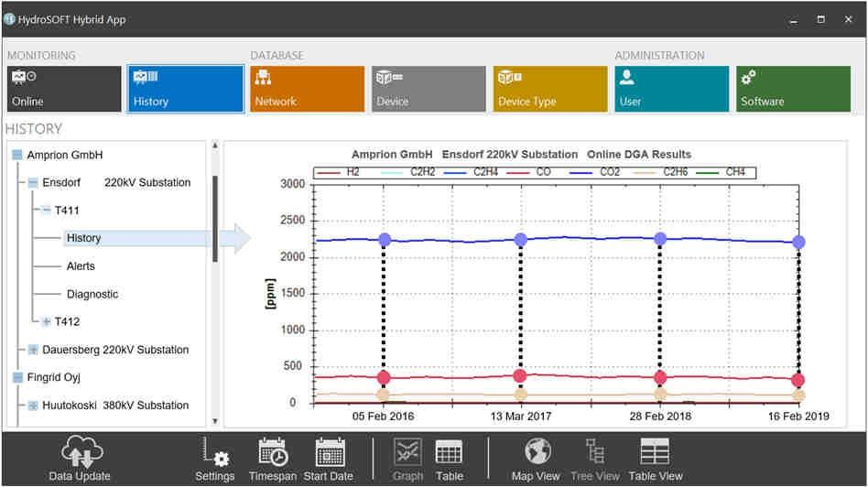Screen dimensions: 868x487
Task: Collapse the Fingrid Oyj node
Action: click(17, 377)
